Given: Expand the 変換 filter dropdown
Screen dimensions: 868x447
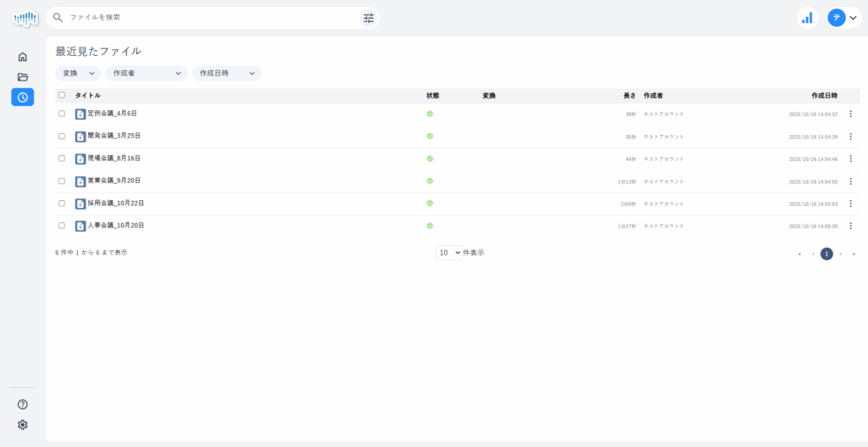Looking at the screenshot, I should pyautogui.click(x=78, y=74).
